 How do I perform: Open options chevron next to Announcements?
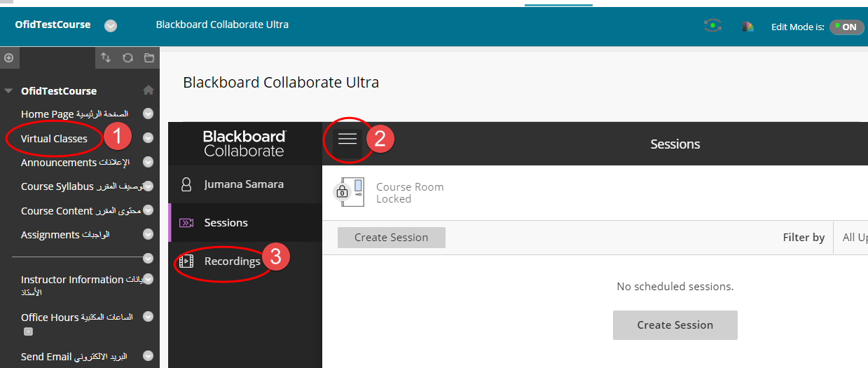pyautogui.click(x=148, y=162)
